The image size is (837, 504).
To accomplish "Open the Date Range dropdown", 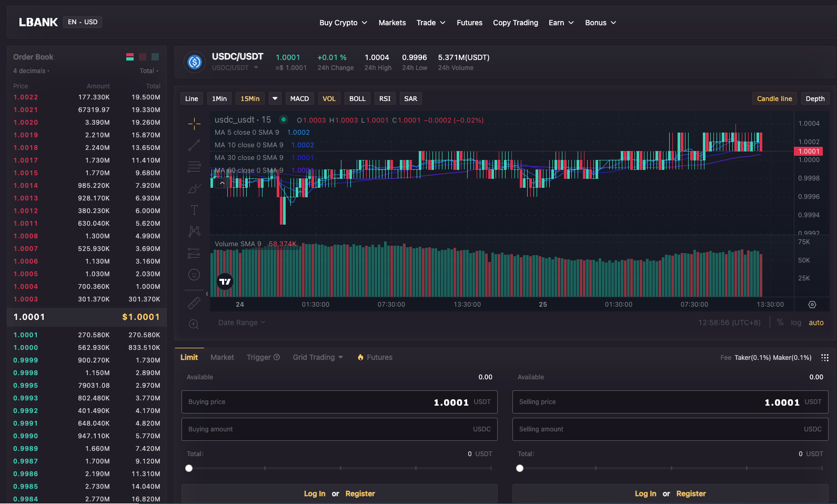I will pyautogui.click(x=242, y=322).
